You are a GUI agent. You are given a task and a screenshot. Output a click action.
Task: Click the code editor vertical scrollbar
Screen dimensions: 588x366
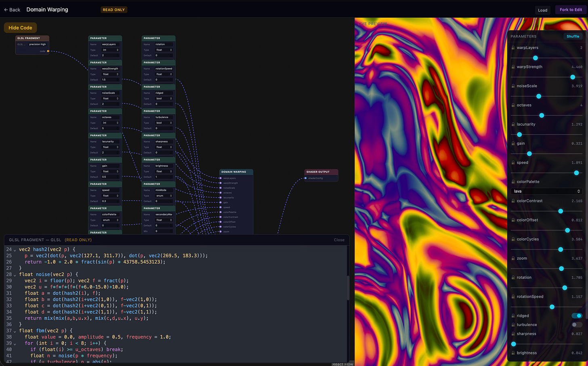[x=348, y=288]
